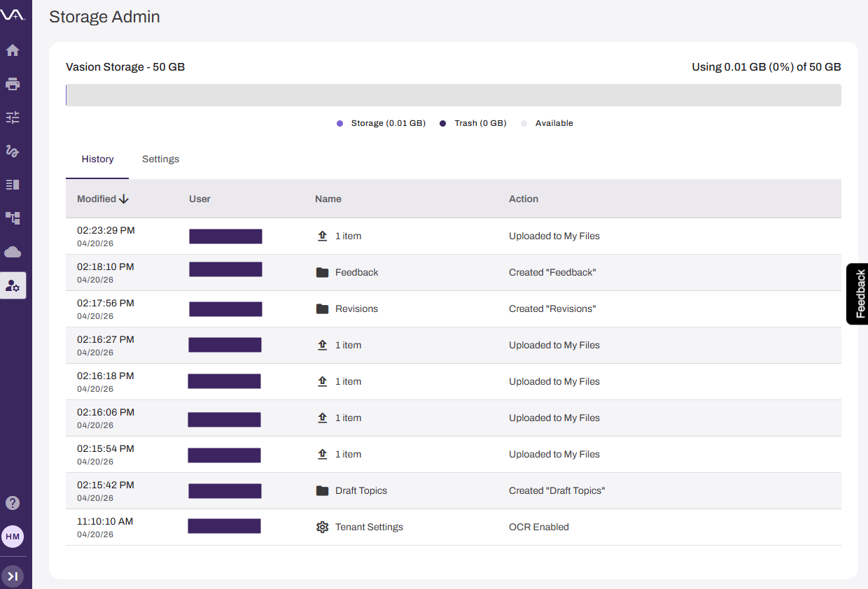The image size is (868, 589).
Task: Click the Tenant Settings name cell
Action: 369,527
